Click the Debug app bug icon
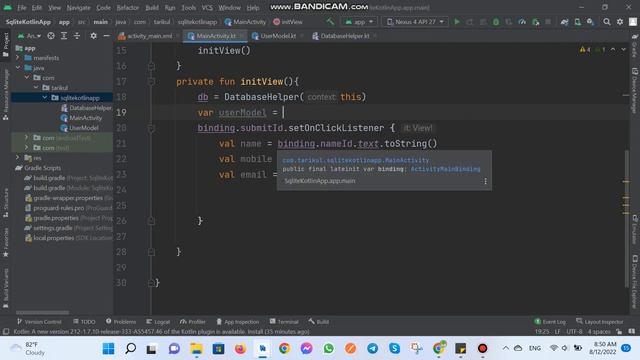This screenshot has height=360, width=640. pos(496,22)
